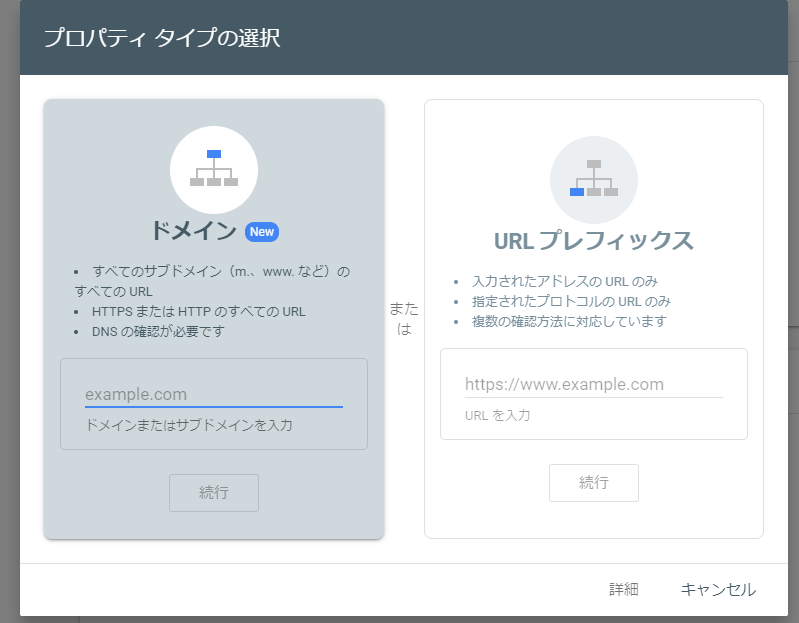Click the 複数の確認方法に対応しています bullet
799x623 pixels.
(568, 321)
